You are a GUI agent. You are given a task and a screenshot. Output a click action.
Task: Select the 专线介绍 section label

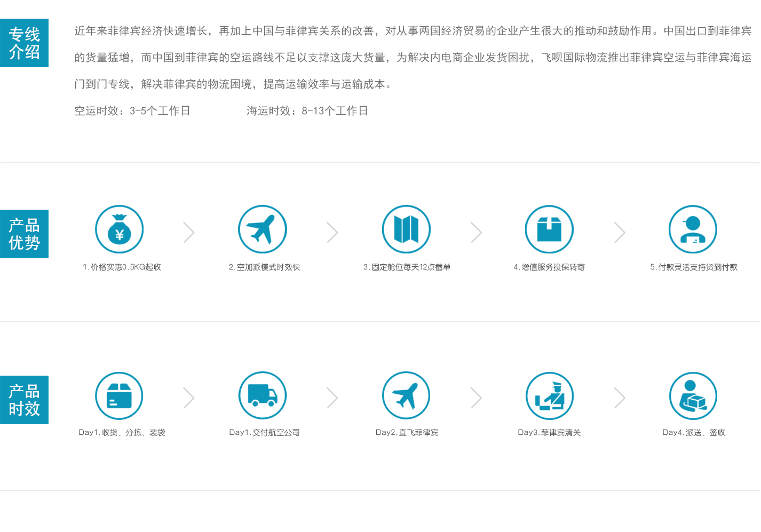tap(25, 43)
